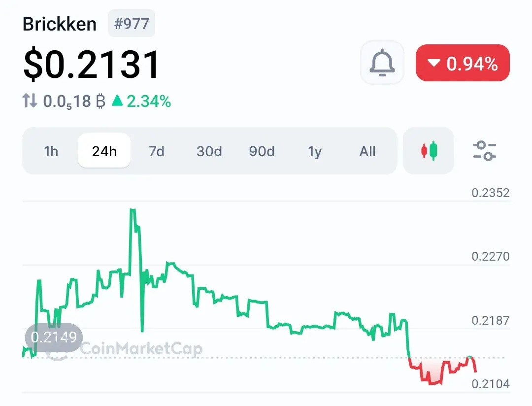
Task: Show the 30d price chart
Action: click(x=209, y=151)
